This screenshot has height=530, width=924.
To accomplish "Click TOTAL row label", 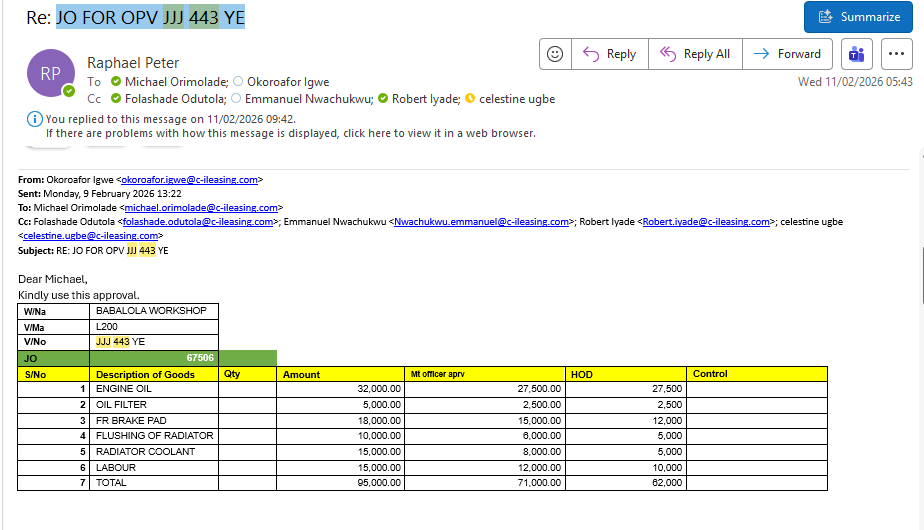I will [x=154, y=483].
